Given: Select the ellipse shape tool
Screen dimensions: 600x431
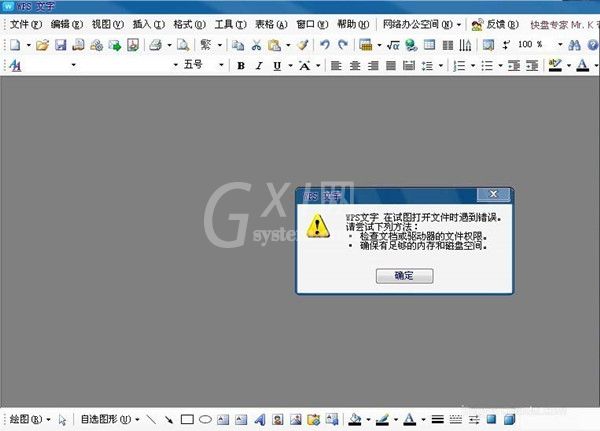Looking at the screenshot, I should click(x=205, y=420).
